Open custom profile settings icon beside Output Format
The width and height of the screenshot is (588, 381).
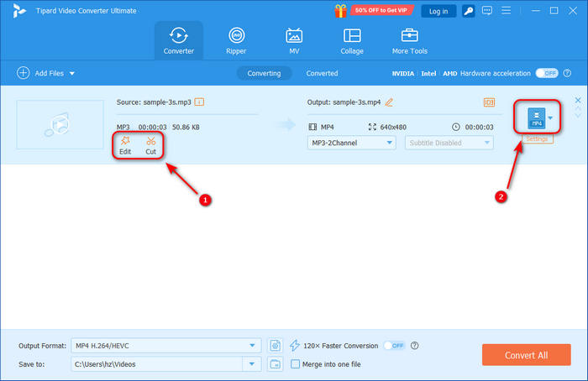[276, 346]
